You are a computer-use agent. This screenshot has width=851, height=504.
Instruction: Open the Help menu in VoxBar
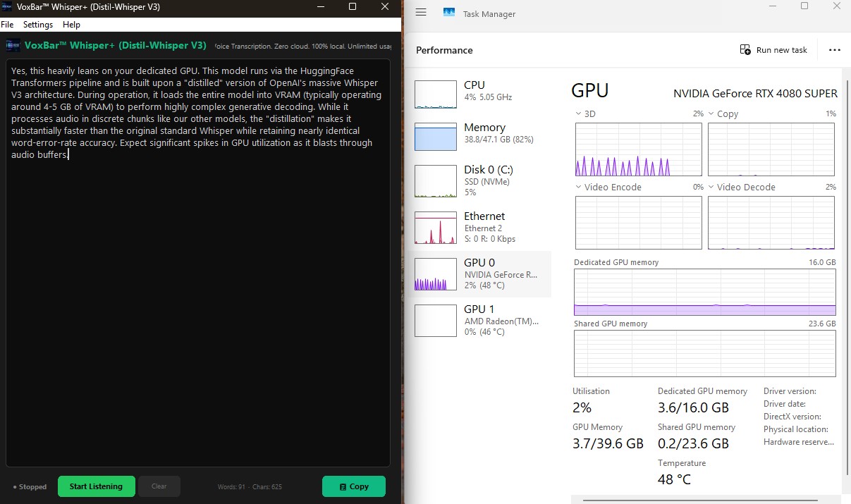[71, 24]
